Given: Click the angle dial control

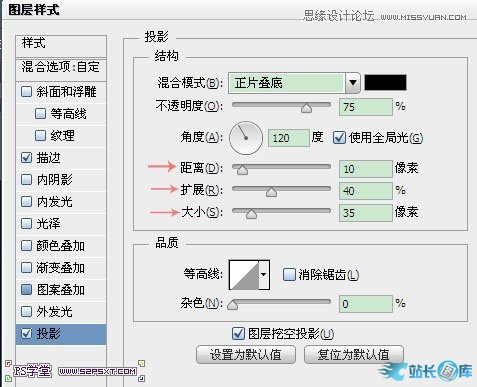Looking at the screenshot, I should tap(246, 138).
